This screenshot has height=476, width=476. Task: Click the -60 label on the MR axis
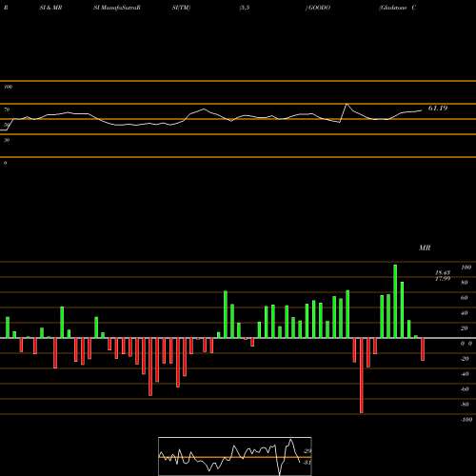pos(465,389)
